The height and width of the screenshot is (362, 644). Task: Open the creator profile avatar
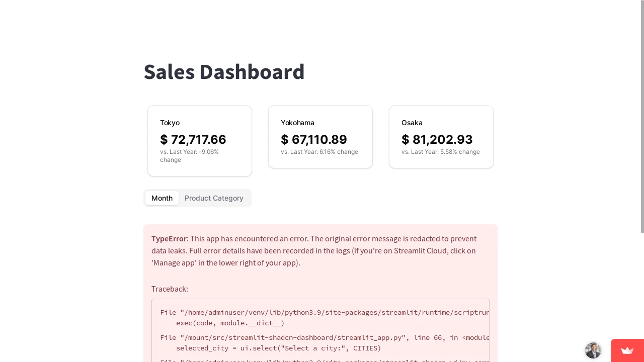coord(593,350)
